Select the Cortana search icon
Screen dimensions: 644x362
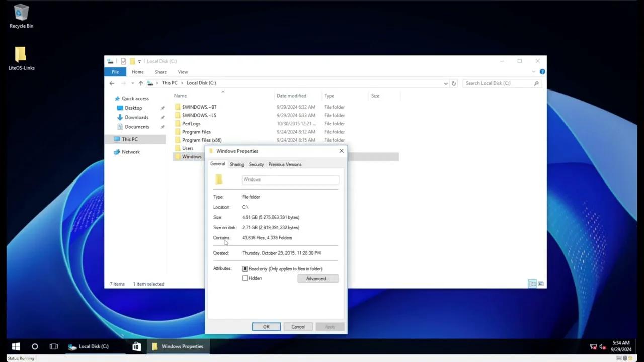(x=35, y=346)
